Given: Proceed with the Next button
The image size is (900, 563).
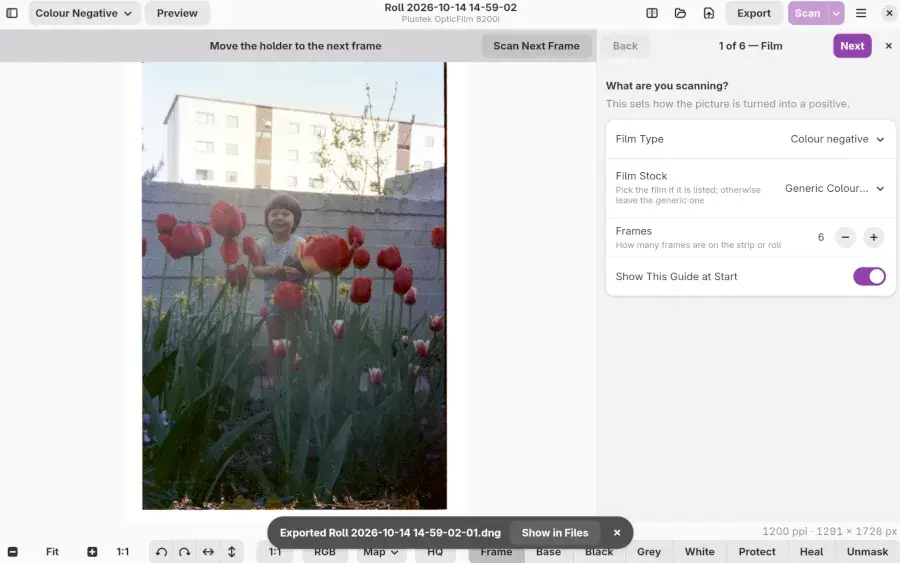Looking at the screenshot, I should (852, 46).
